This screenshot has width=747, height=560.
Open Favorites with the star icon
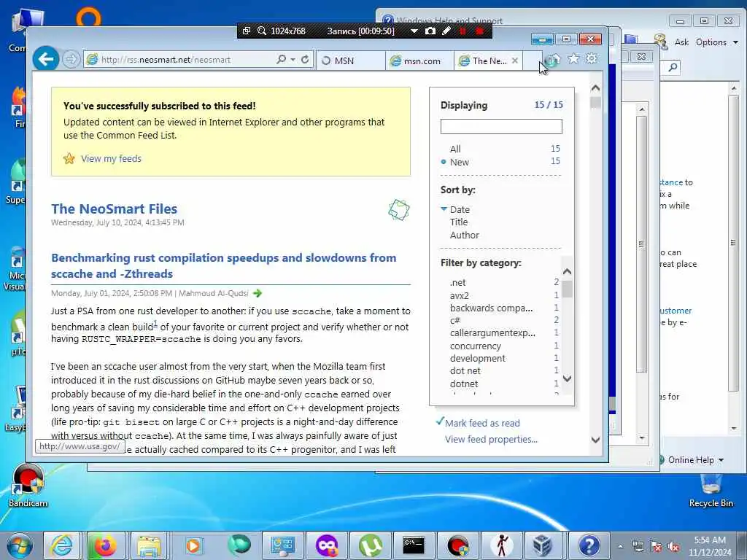pos(573,58)
